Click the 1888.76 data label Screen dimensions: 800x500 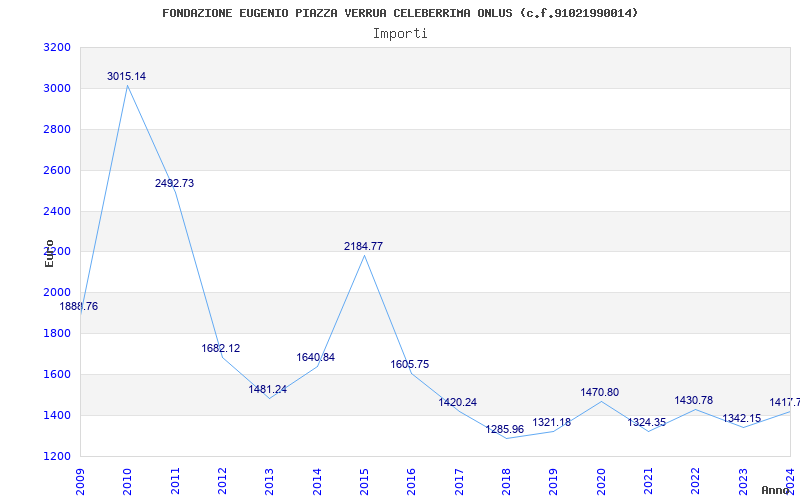coord(79,307)
